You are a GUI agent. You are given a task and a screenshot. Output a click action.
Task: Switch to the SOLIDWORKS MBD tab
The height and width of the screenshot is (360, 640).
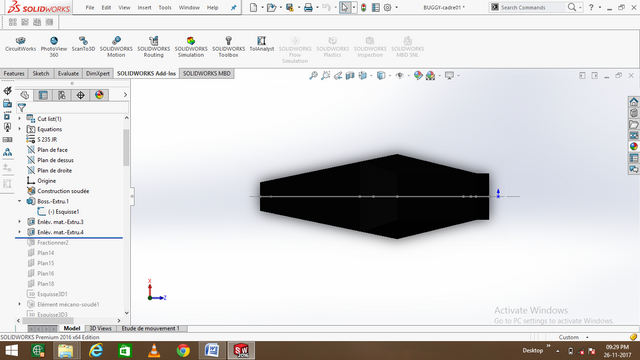coord(207,73)
